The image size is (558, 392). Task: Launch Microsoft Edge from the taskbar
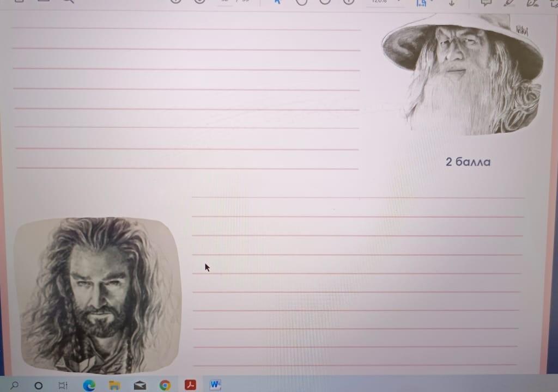(x=89, y=385)
